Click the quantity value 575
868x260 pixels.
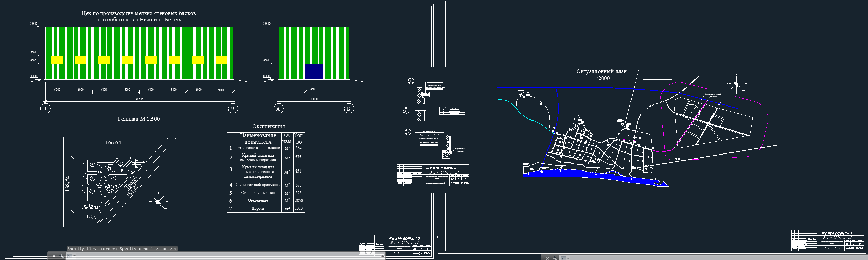click(299, 157)
